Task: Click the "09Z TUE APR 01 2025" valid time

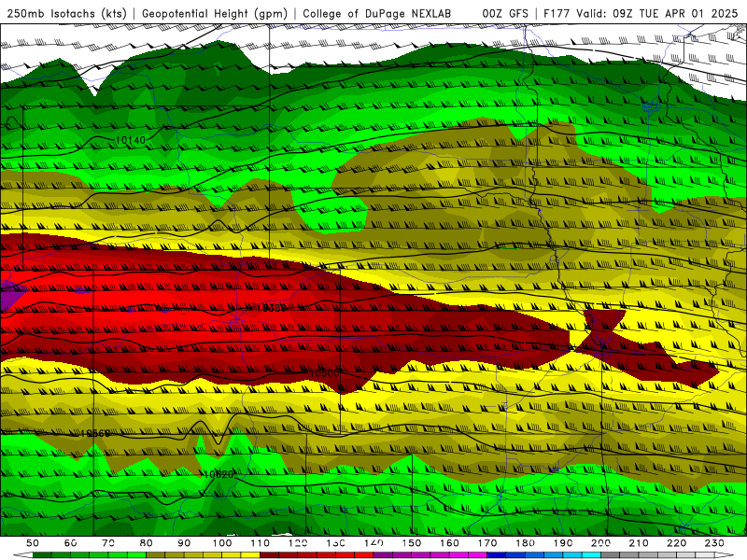Action: (x=675, y=13)
